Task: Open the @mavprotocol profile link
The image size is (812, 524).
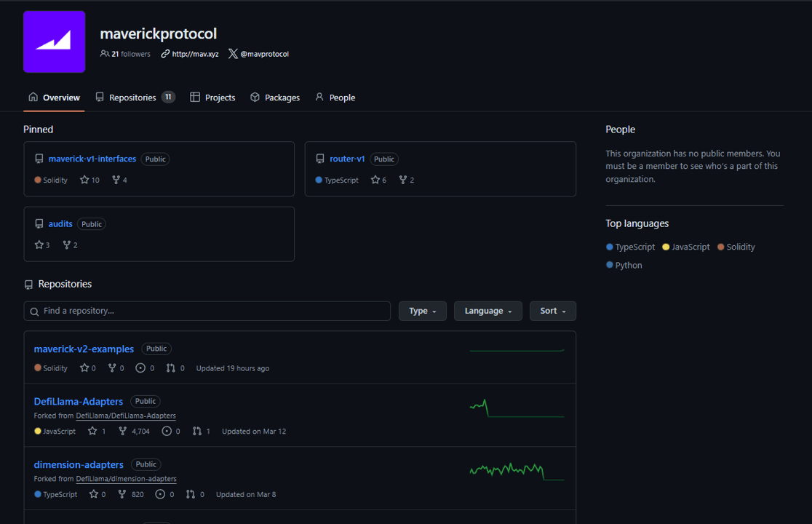Action: (265, 54)
